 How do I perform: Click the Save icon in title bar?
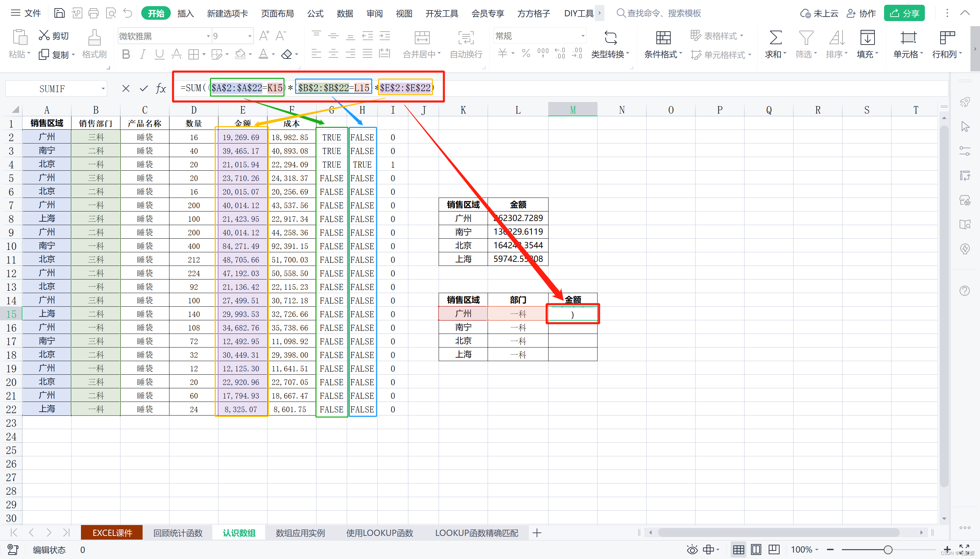(59, 13)
